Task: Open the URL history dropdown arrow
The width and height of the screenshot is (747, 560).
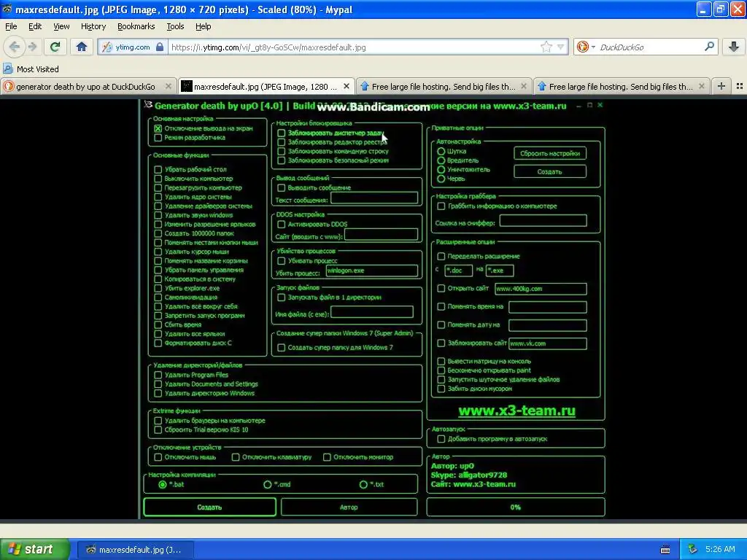Action: [x=561, y=47]
